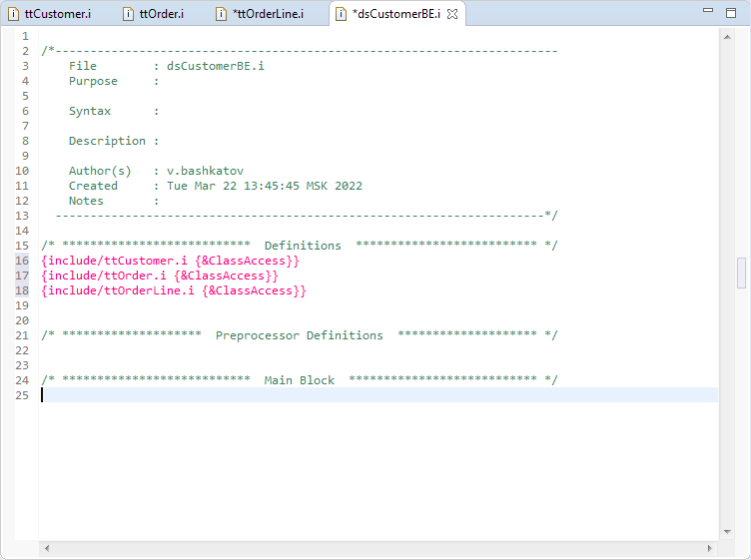Viewport: 751px width, 560px height.
Task: Maximize the editor area
Action: tap(731, 13)
